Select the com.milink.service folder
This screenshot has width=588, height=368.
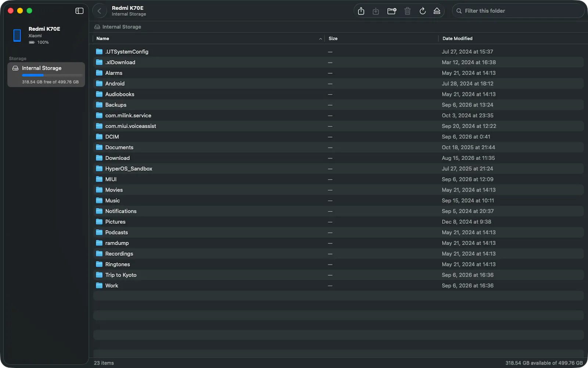(128, 116)
